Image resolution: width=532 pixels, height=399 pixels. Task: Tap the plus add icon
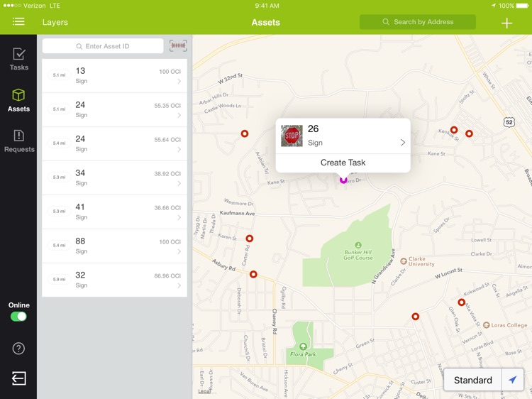point(506,23)
